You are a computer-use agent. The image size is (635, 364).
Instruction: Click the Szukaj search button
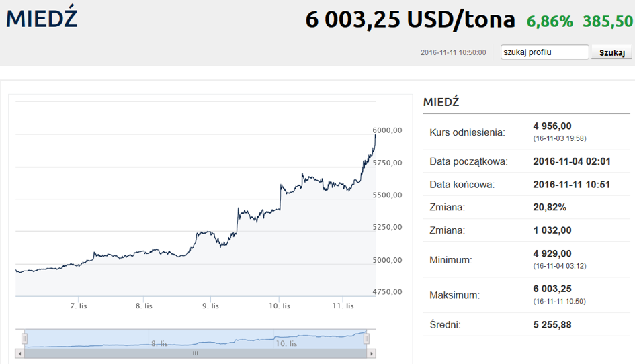(611, 52)
